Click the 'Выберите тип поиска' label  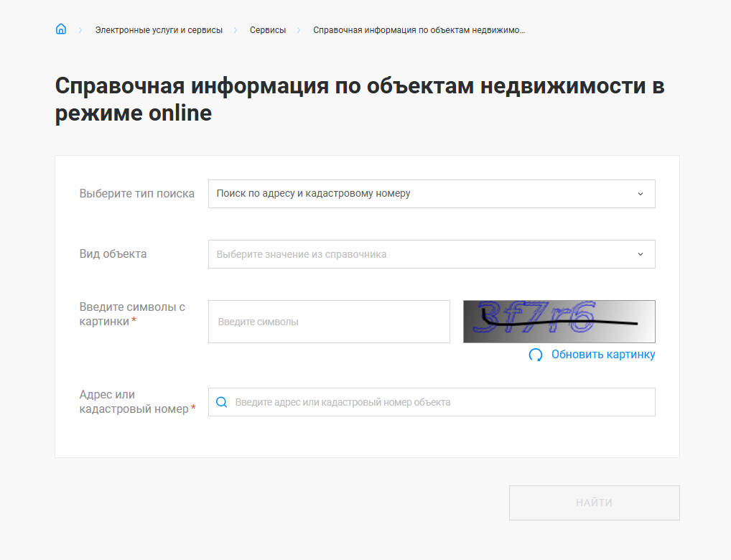click(136, 194)
